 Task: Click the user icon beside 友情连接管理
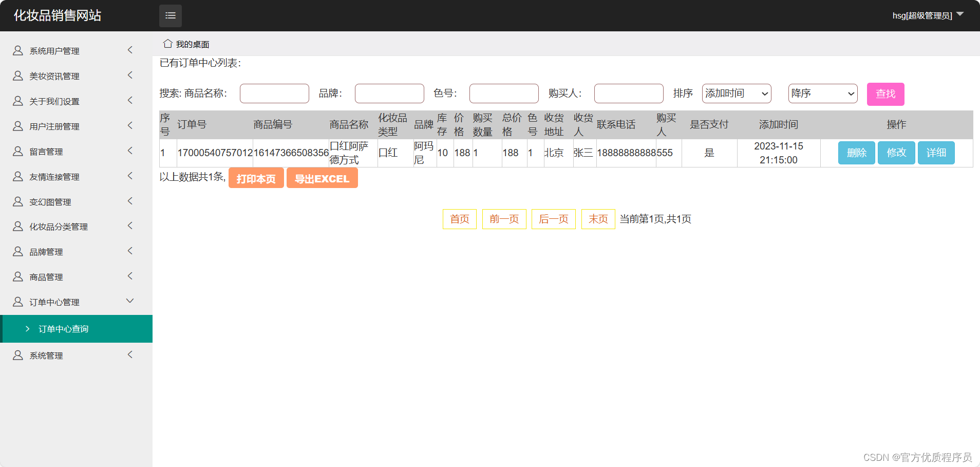point(18,176)
